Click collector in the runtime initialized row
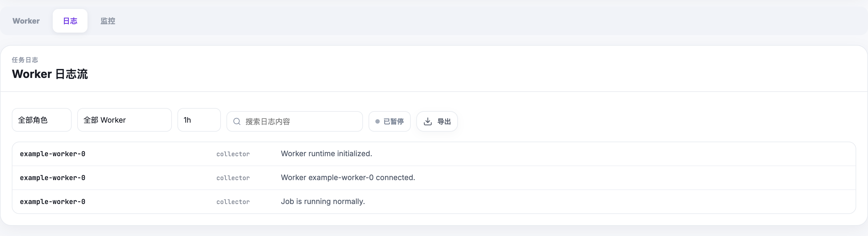The width and height of the screenshot is (868, 236). point(233,154)
